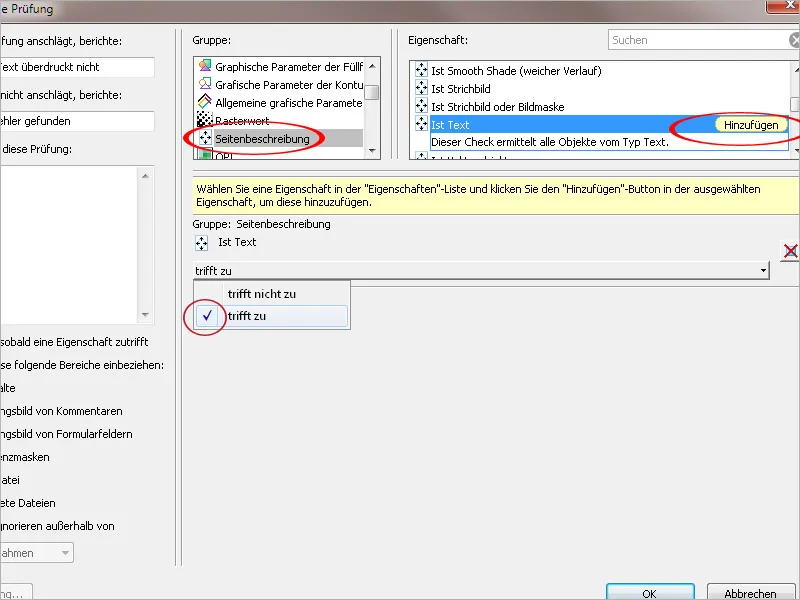Click the partially visible button at bottom left

pos(16,592)
